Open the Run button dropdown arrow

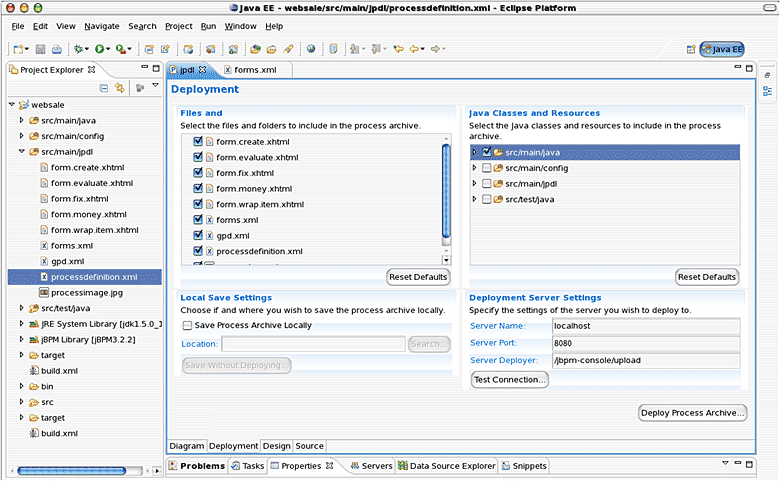point(108,49)
